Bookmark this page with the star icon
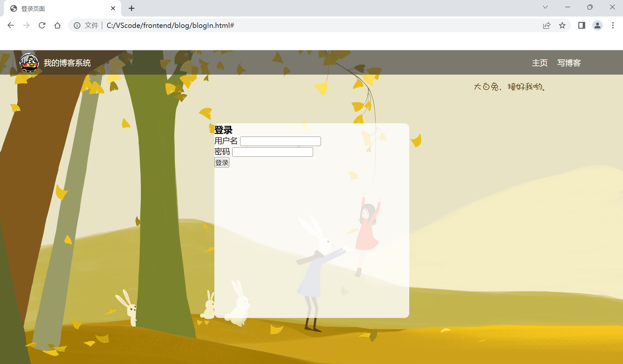623x364 pixels. click(x=562, y=25)
